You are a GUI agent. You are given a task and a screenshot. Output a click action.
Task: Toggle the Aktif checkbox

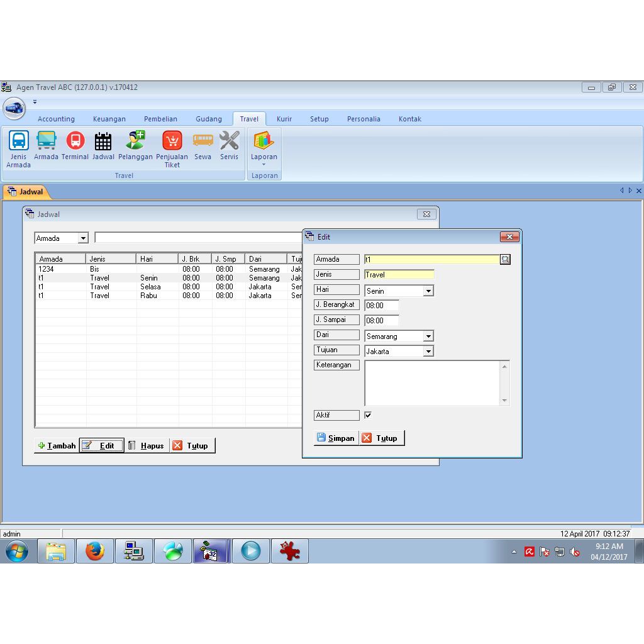tap(368, 415)
